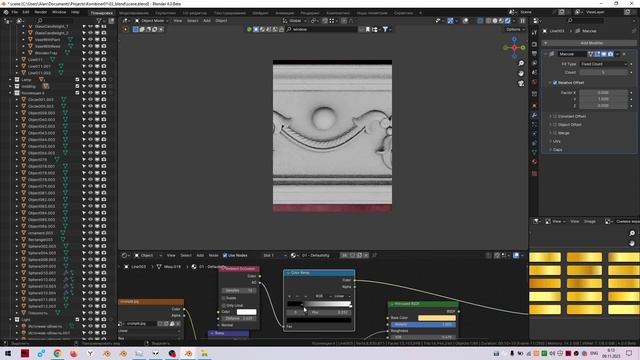Enable the Merge checkbox in Array modifier
This screenshot has width=640, height=360.
555,133
